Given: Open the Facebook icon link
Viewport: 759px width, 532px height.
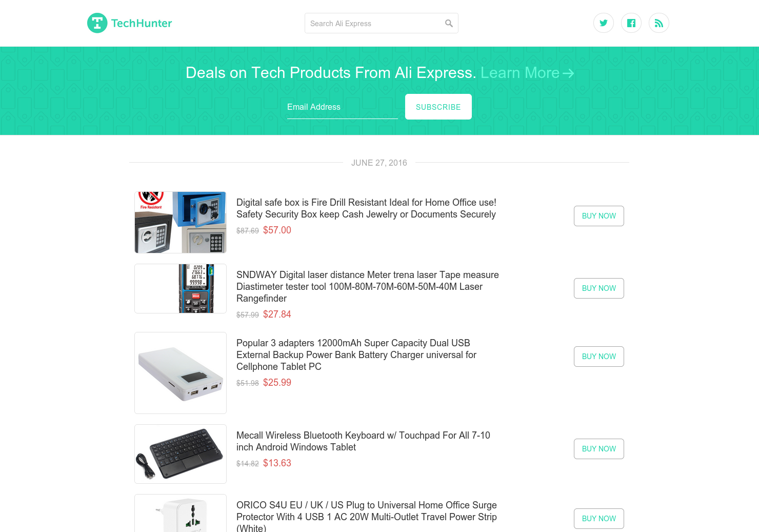Looking at the screenshot, I should (x=631, y=23).
